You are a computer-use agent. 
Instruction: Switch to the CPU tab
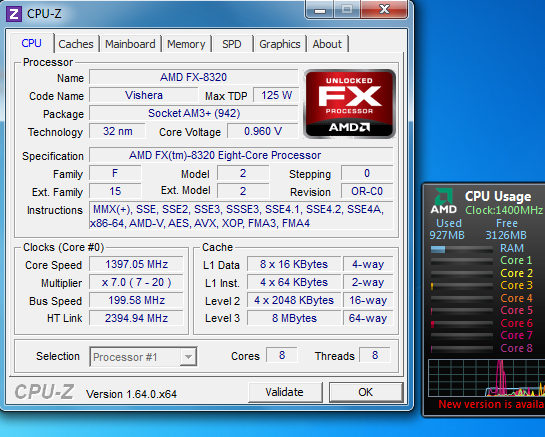pyautogui.click(x=32, y=43)
